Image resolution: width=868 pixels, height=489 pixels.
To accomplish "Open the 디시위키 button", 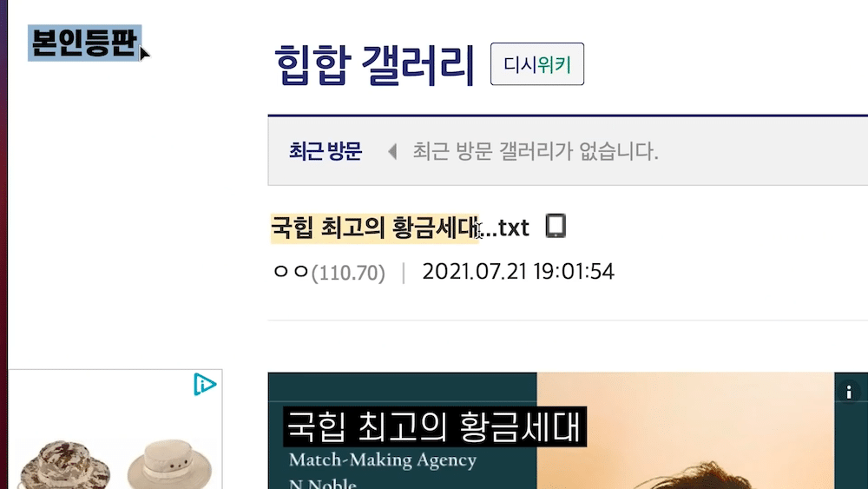I will tap(537, 64).
